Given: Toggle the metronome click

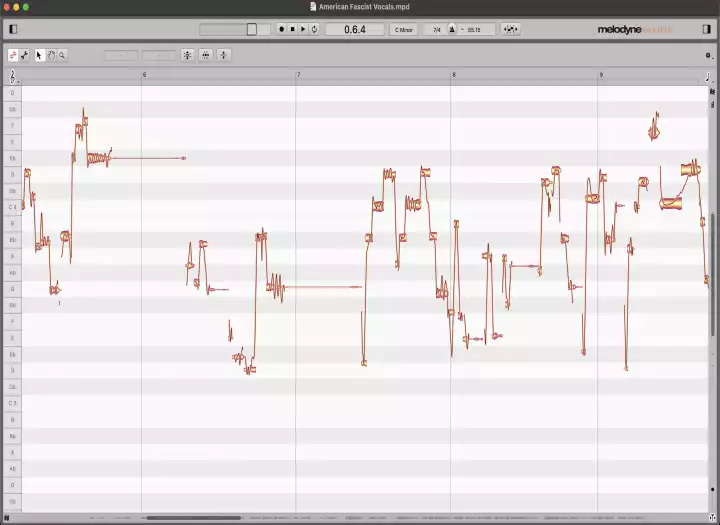Looking at the screenshot, I should [x=451, y=29].
